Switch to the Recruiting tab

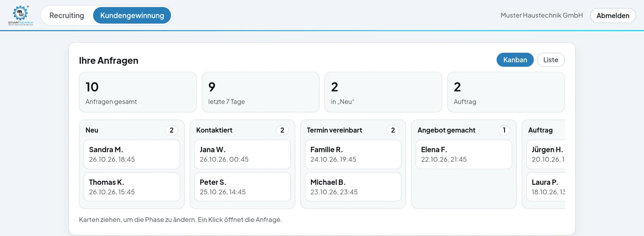point(67,15)
